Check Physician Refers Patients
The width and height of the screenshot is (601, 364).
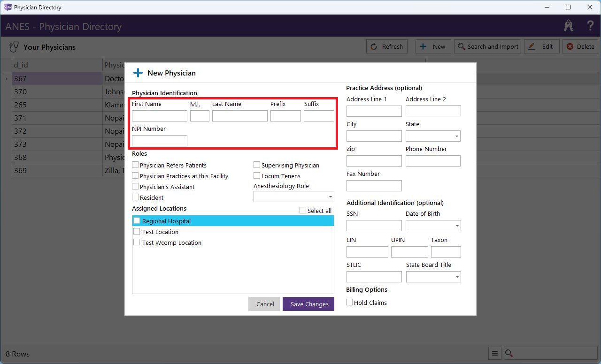tap(135, 165)
